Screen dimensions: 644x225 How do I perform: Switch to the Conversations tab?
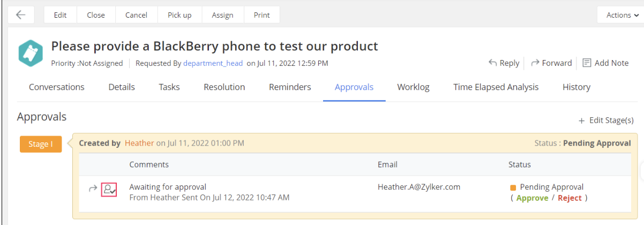56,87
